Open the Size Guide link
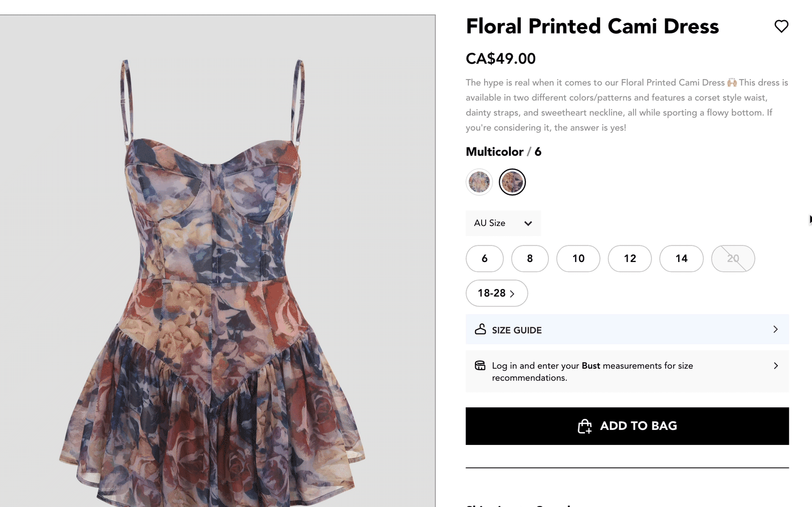 (x=517, y=330)
